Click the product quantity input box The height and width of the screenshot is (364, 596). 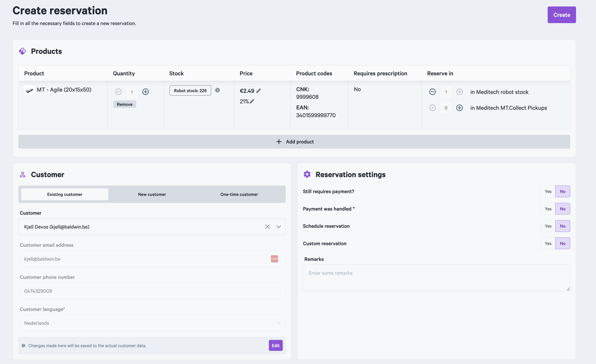coord(132,92)
